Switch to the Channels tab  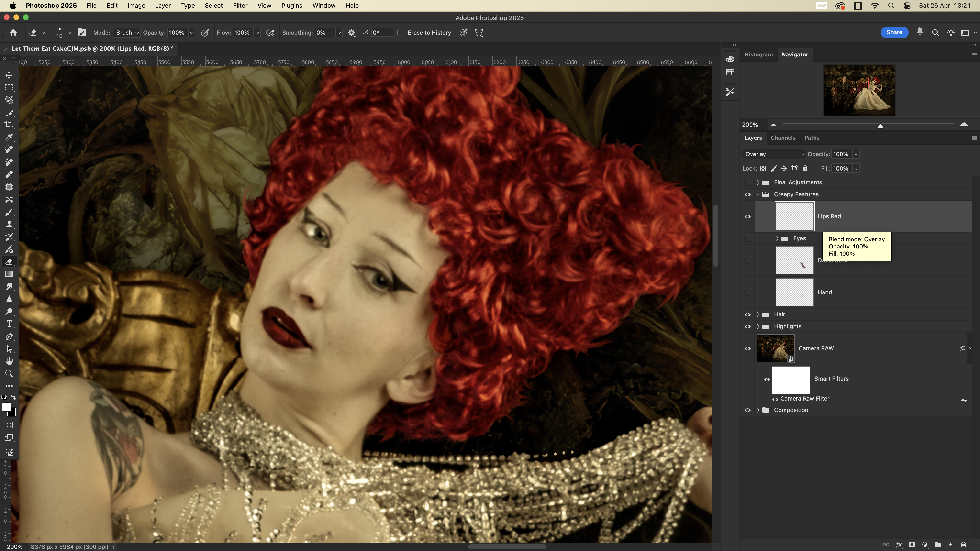click(783, 138)
